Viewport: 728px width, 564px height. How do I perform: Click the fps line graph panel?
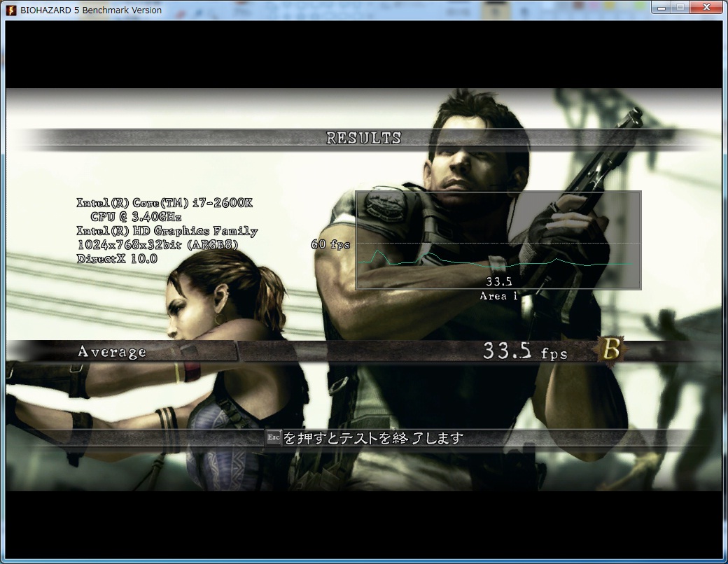[498, 241]
